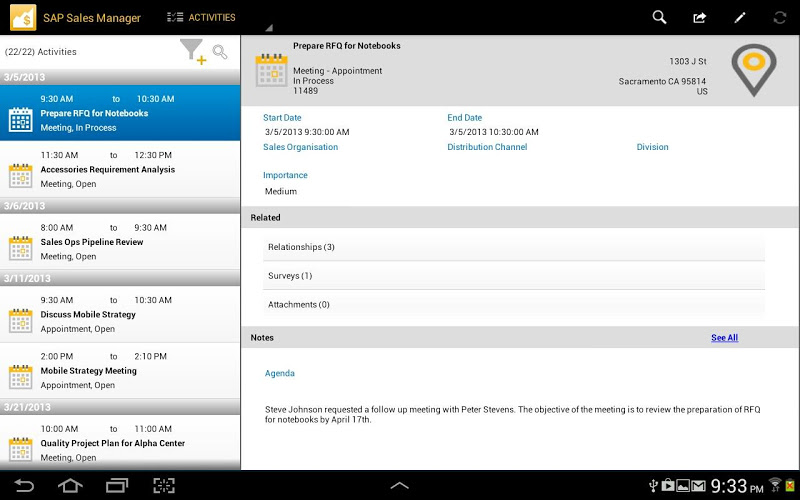Click end value 3/5/2013 10:30:00 AM

coord(494,132)
